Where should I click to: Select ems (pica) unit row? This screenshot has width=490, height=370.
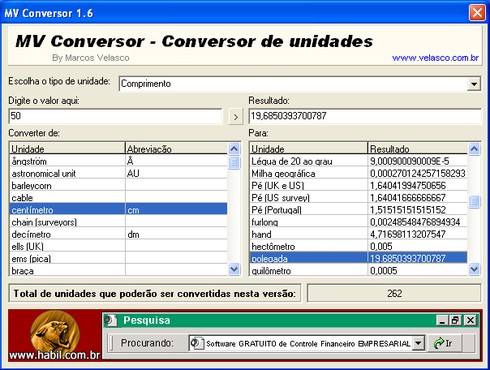118,258
